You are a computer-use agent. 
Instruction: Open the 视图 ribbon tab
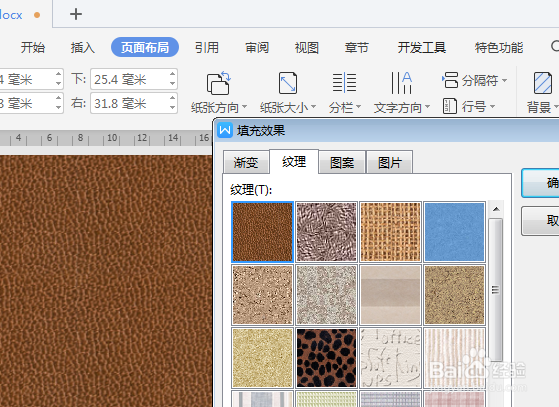click(x=307, y=47)
